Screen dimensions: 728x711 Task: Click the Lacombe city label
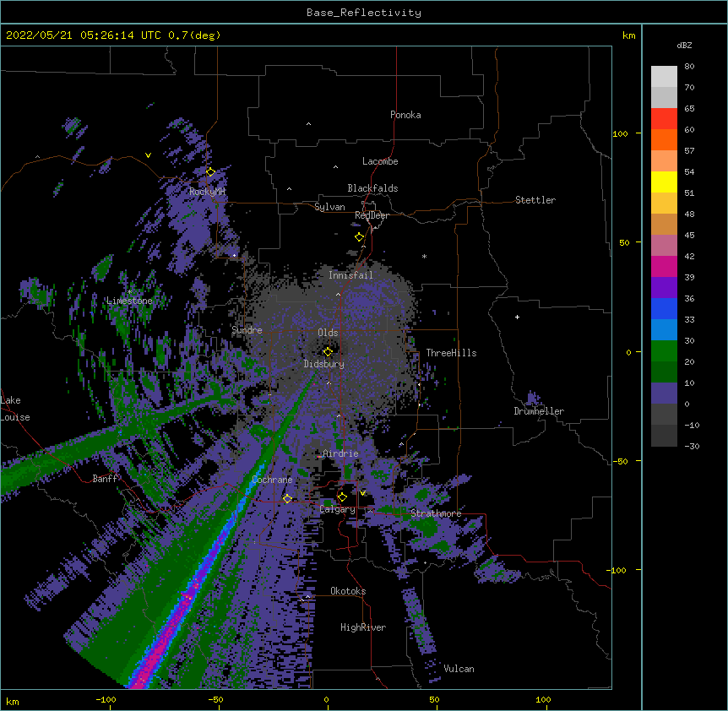tap(380, 161)
